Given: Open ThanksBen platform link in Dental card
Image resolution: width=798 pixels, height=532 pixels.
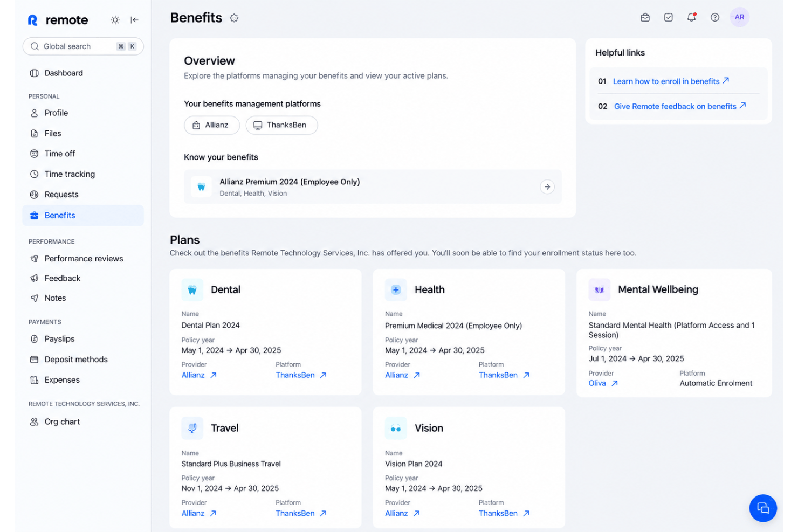Looking at the screenshot, I should click(301, 375).
